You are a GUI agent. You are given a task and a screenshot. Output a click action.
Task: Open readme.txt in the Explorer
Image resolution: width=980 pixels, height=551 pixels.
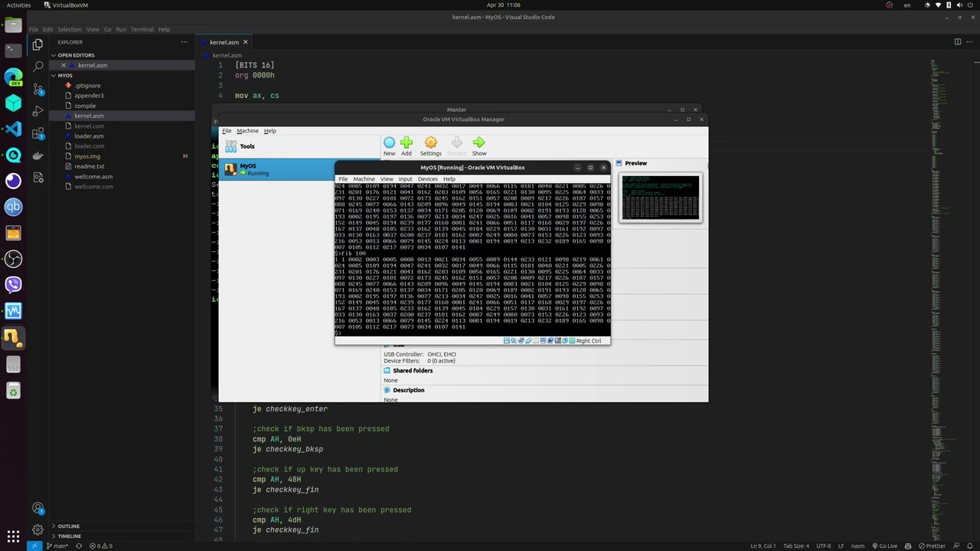click(x=90, y=166)
